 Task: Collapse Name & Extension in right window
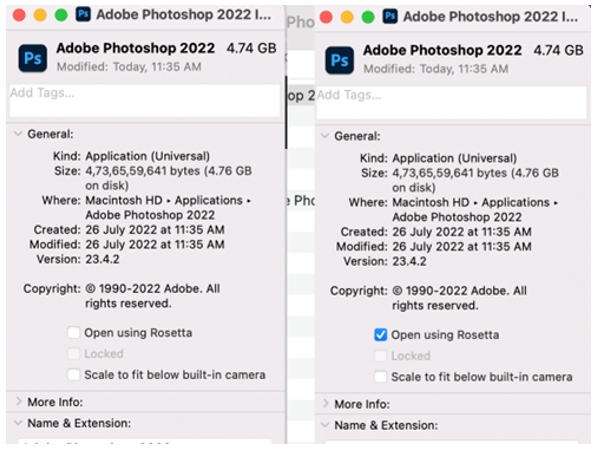click(325, 425)
